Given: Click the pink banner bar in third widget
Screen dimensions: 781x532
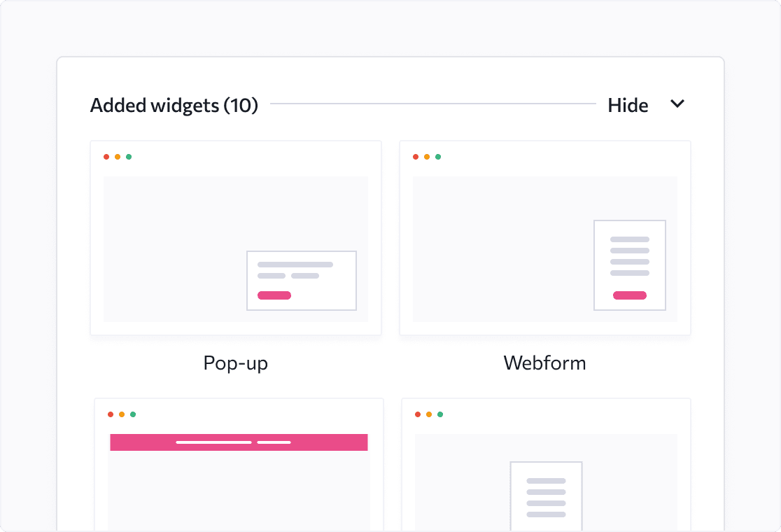Looking at the screenshot, I should click(x=239, y=442).
